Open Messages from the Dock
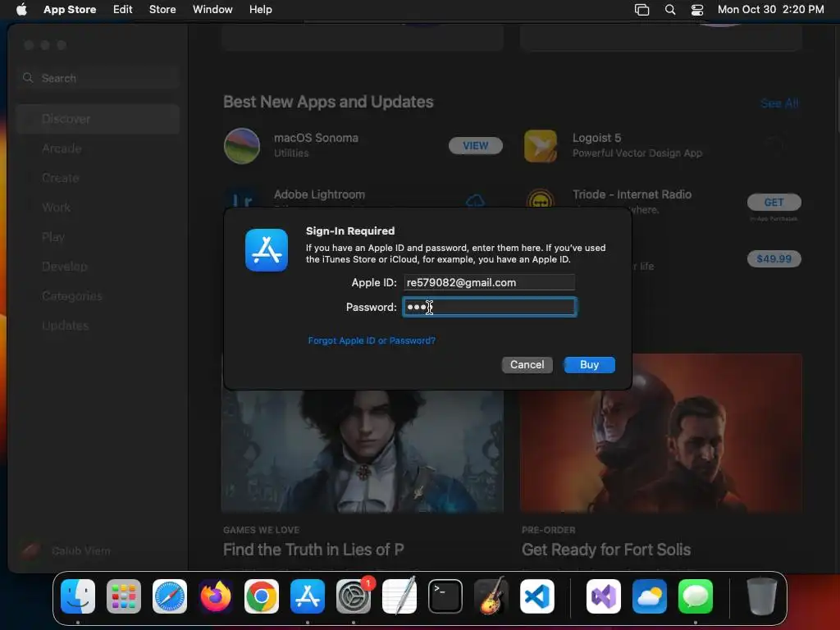840x630 pixels. click(696, 596)
